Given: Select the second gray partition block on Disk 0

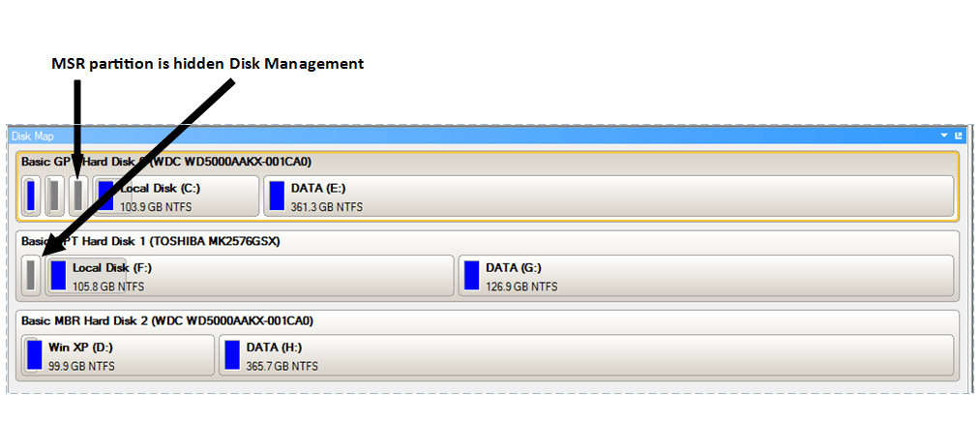Looking at the screenshot, I should click(54, 196).
